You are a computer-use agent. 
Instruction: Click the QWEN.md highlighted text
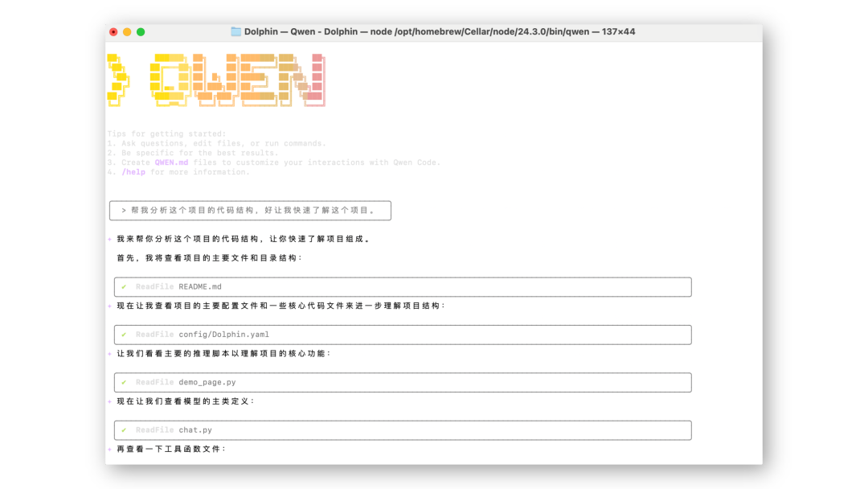172,162
